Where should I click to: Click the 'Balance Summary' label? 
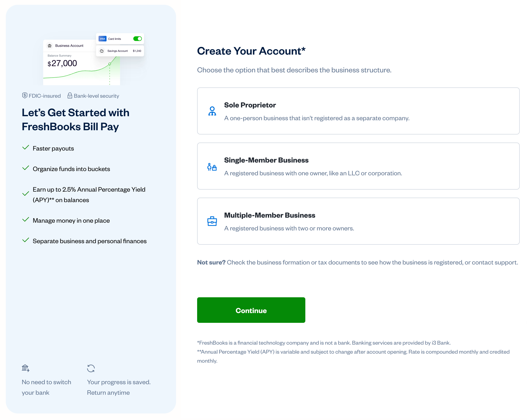click(59, 56)
